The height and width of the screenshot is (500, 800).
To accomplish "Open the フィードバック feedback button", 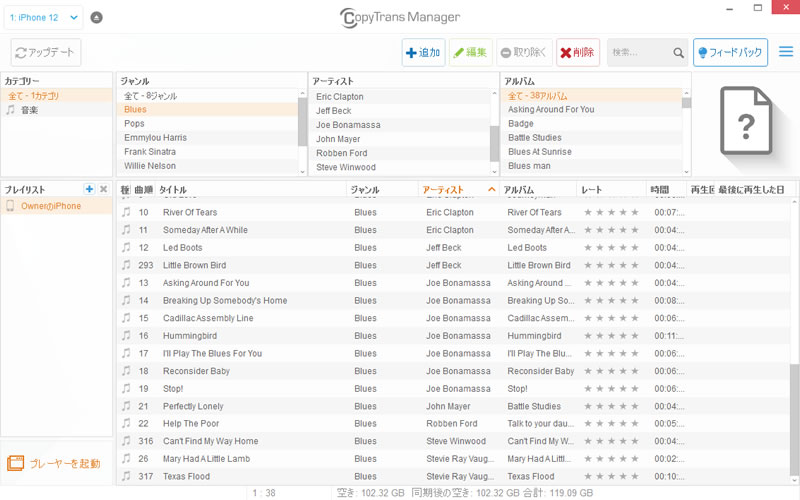I will pyautogui.click(x=730, y=52).
